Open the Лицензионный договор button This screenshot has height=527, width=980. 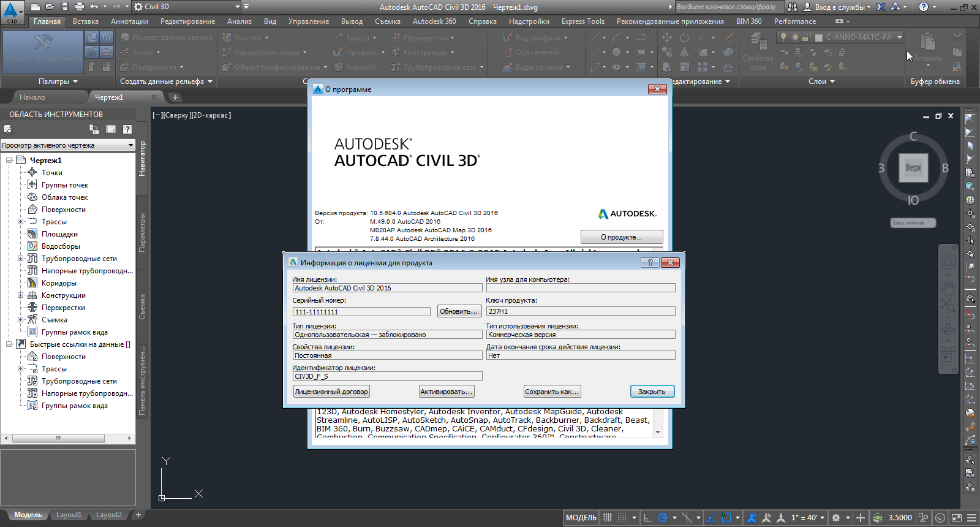click(331, 392)
